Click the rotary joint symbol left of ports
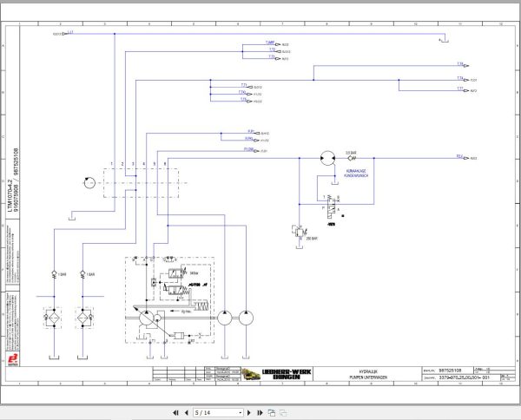This screenshot has width=521, height=420. (89, 183)
